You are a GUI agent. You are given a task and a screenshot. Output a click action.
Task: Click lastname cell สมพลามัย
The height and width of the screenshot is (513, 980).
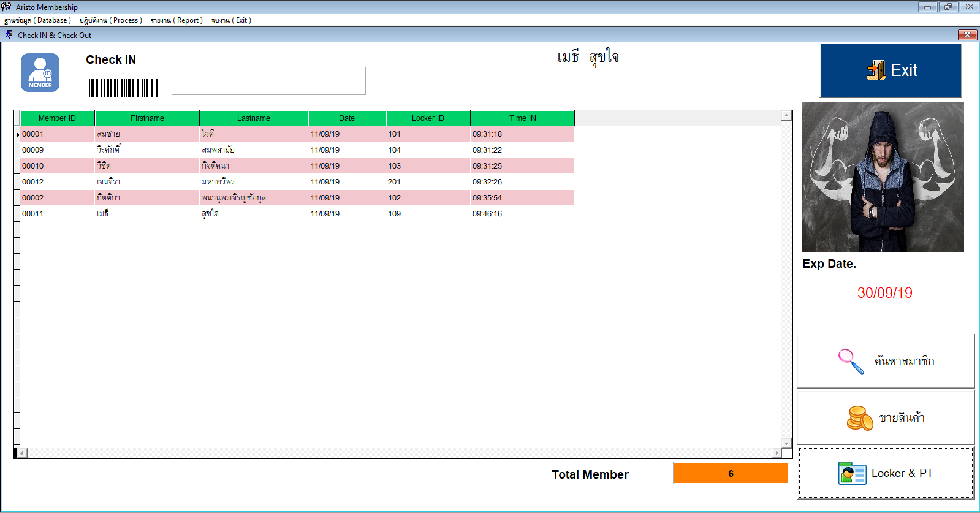point(254,150)
